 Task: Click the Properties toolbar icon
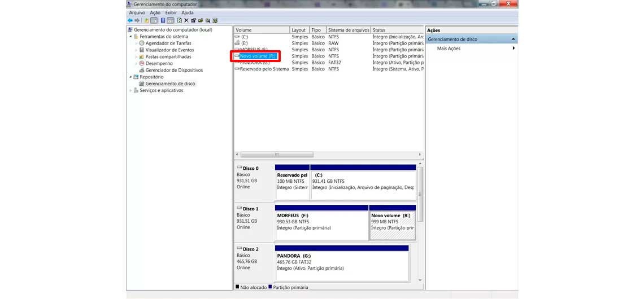coord(193,20)
